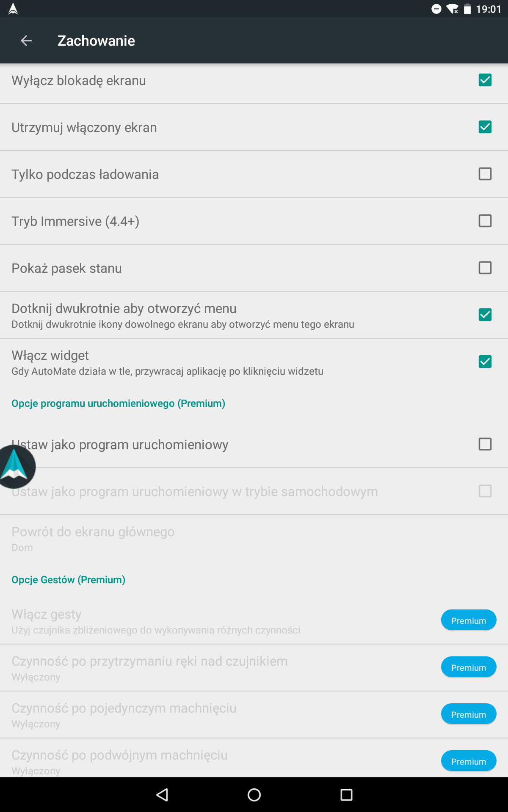Viewport: 508px width, 812px height.
Task: Open the AutoMate notification icon in the status bar
Action: [13, 9]
